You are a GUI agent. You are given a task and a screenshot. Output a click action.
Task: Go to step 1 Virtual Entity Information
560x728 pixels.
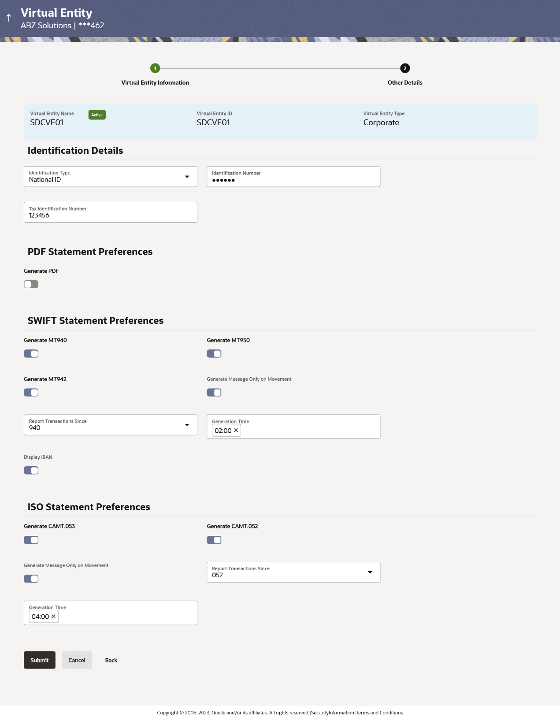pos(155,68)
